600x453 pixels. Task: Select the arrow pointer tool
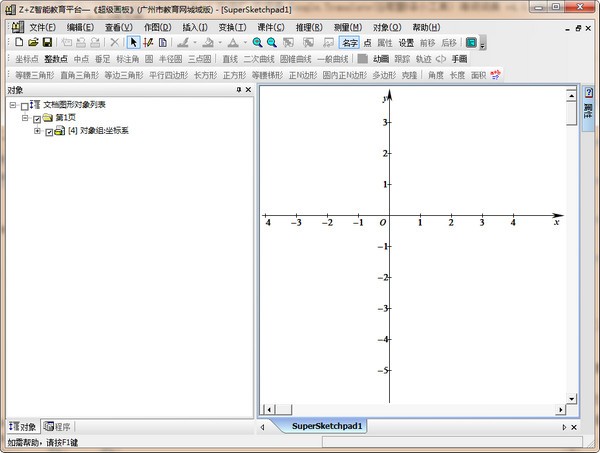click(x=134, y=43)
